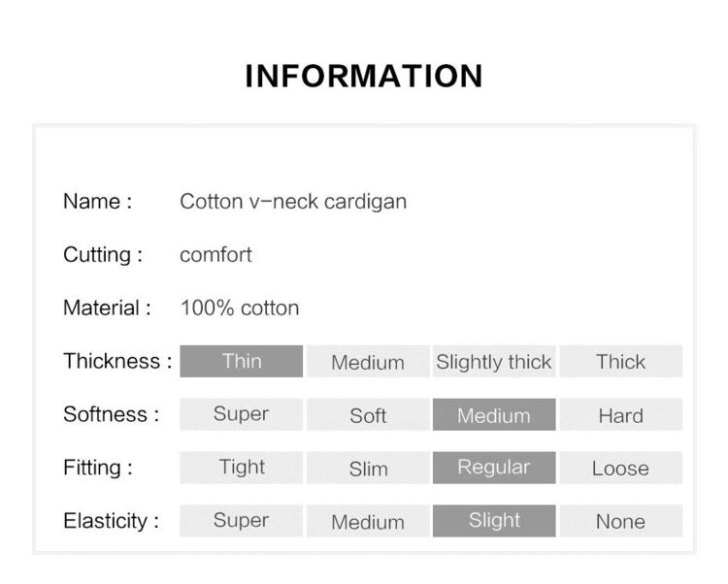Pick Medium elasticity option

(x=368, y=521)
